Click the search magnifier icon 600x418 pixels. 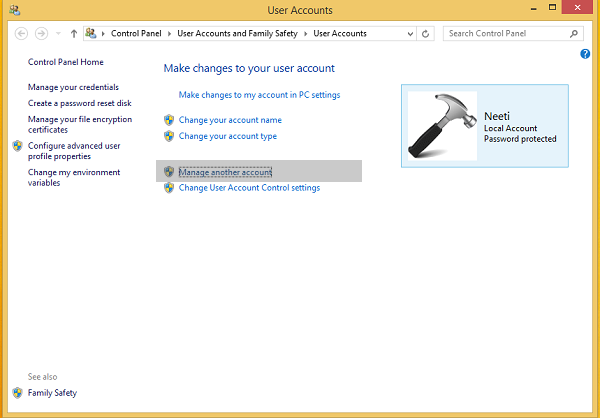point(574,33)
